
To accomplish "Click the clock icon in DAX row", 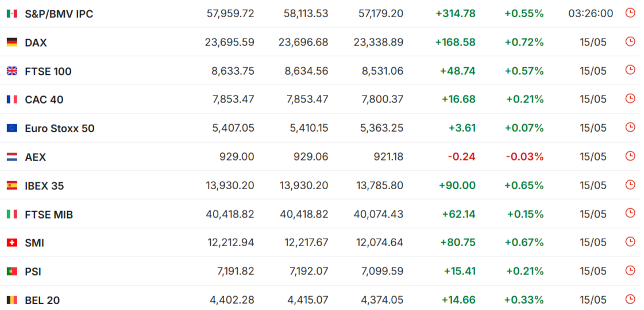I will 630,41.
